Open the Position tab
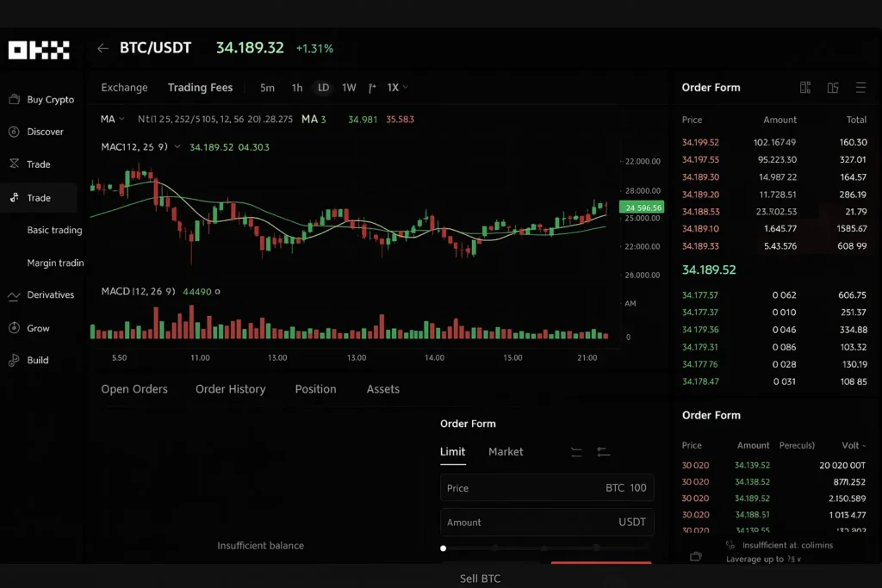This screenshot has width=882, height=588. (315, 389)
